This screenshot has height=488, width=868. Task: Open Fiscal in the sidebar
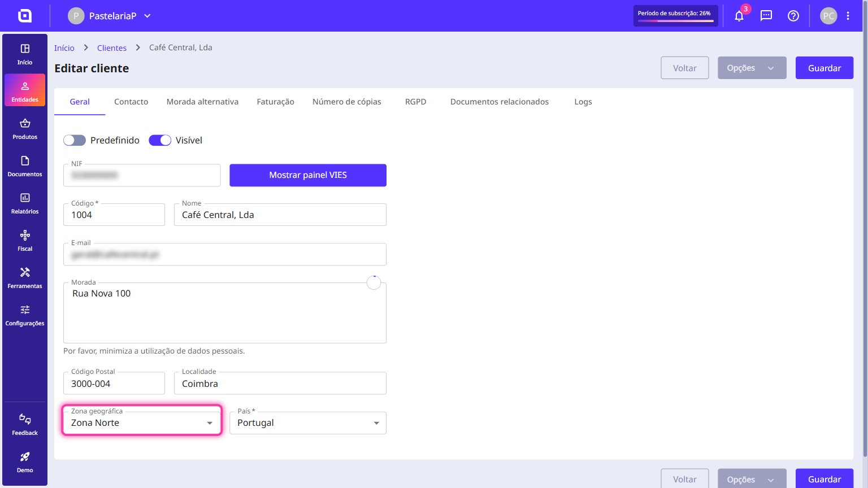click(x=25, y=241)
